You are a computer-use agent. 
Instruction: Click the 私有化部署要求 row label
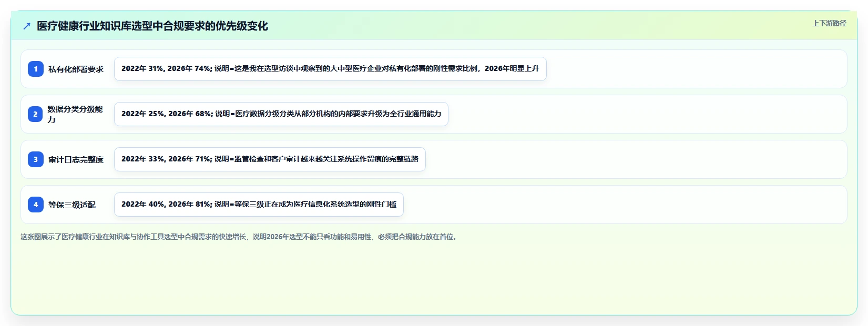click(x=76, y=69)
